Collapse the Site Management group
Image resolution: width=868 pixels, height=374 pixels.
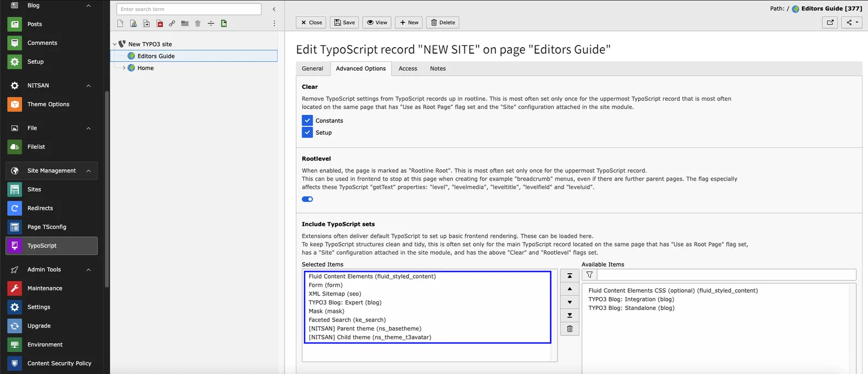point(88,171)
